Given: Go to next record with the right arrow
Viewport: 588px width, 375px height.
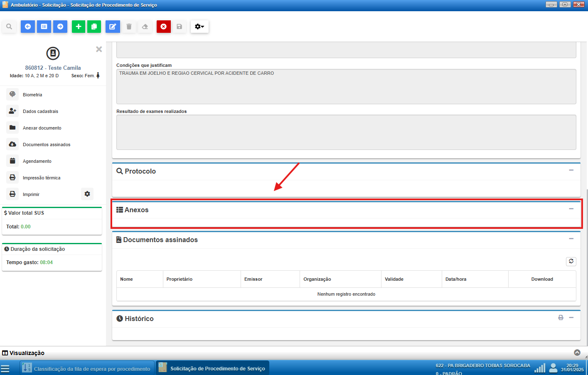Looking at the screenshot, I should tap(60, 27).
